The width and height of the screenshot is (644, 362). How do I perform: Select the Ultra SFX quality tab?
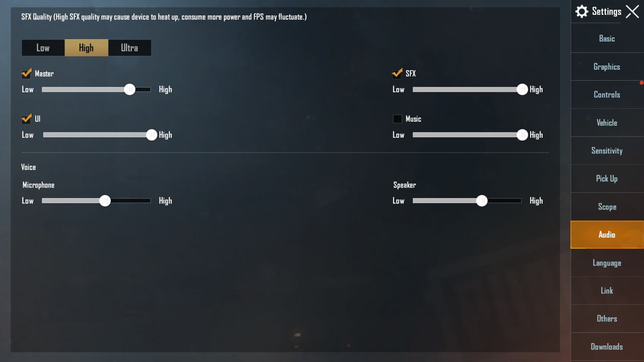129,47
